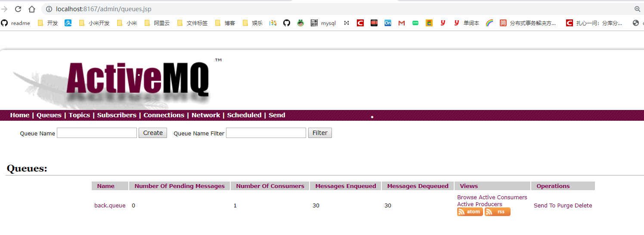Open the black dots graph bookmark icon
Screen dimensions: 644x235
[x=347, y=23]
